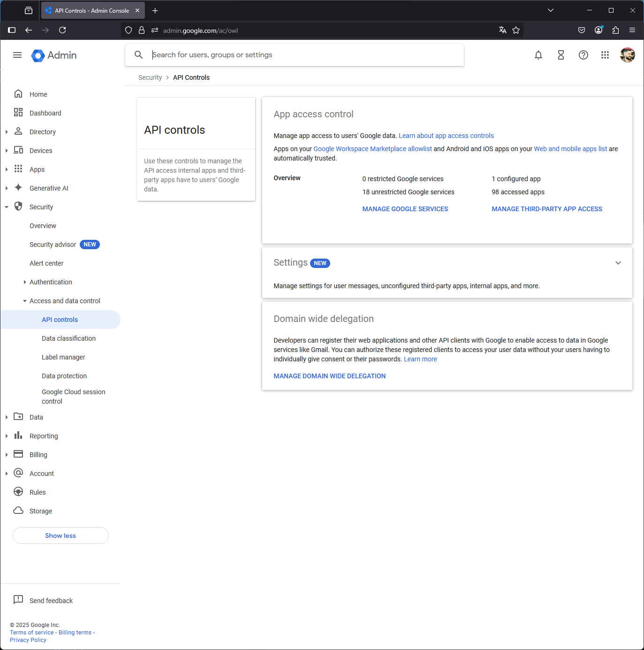The width and height of the screenshot is (644, 650).
Task: Go back in browser history
Action: coord(29,30)
